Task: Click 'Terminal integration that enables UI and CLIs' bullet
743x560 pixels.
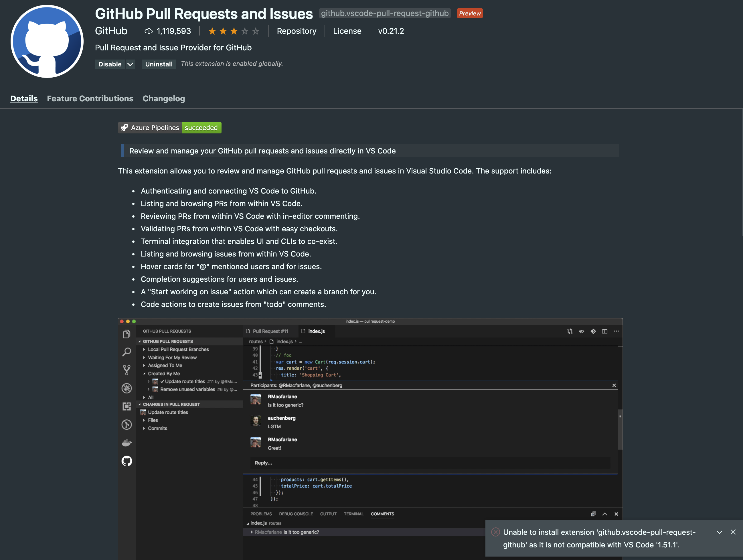Action: (239, 241)
